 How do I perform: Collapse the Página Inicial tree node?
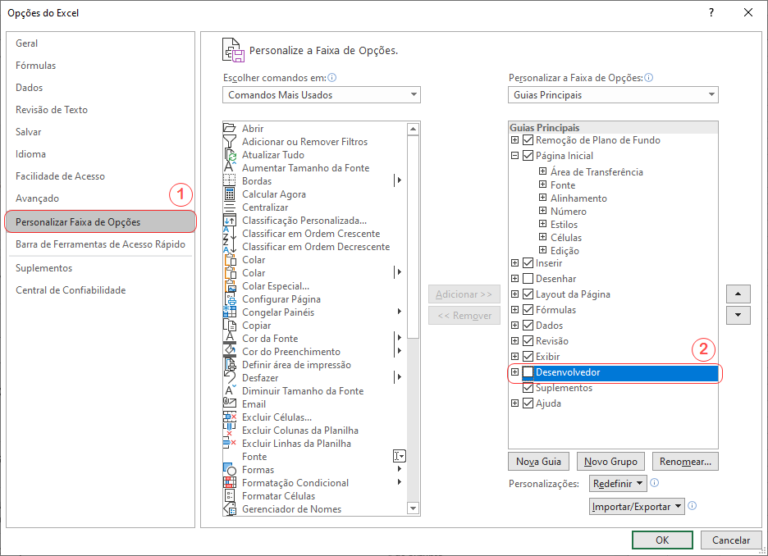pyautogui.click(x=515, y=156)
